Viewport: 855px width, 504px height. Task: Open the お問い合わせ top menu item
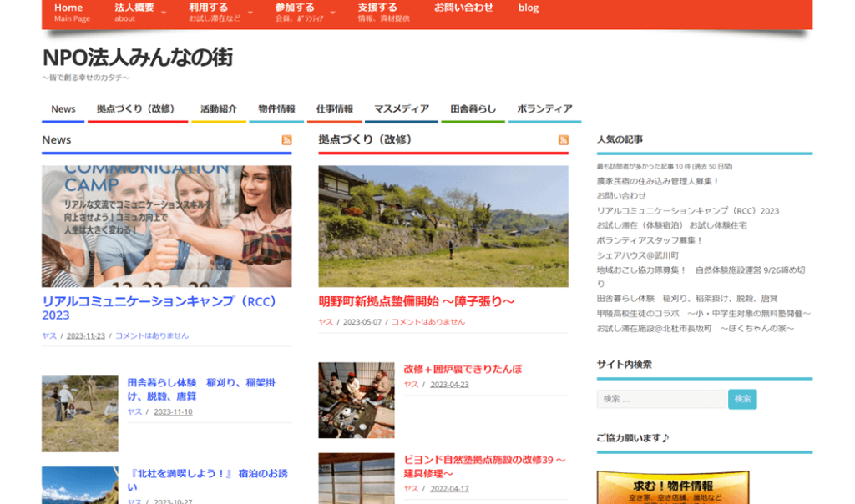point(463,8)
